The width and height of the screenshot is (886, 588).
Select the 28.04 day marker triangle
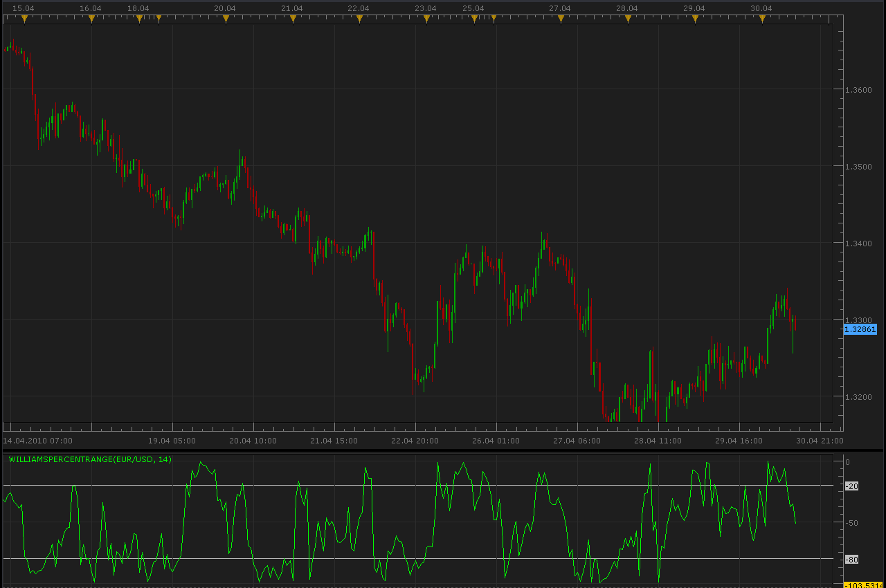628,19
